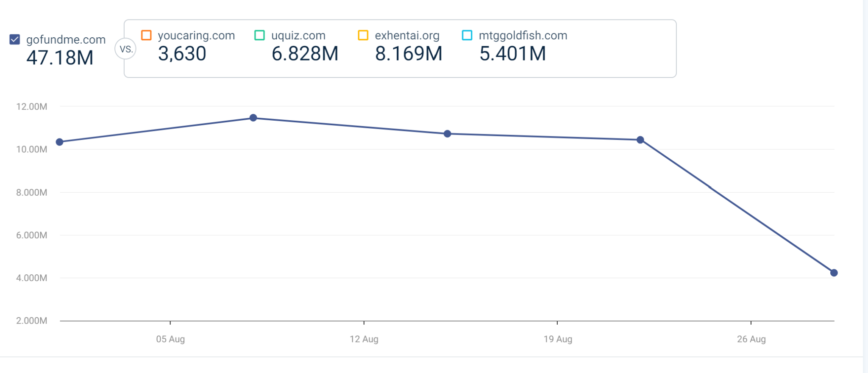868x373 pixels.
Task: Click the mtggoldfish.com site name
Action: (523, 36)
